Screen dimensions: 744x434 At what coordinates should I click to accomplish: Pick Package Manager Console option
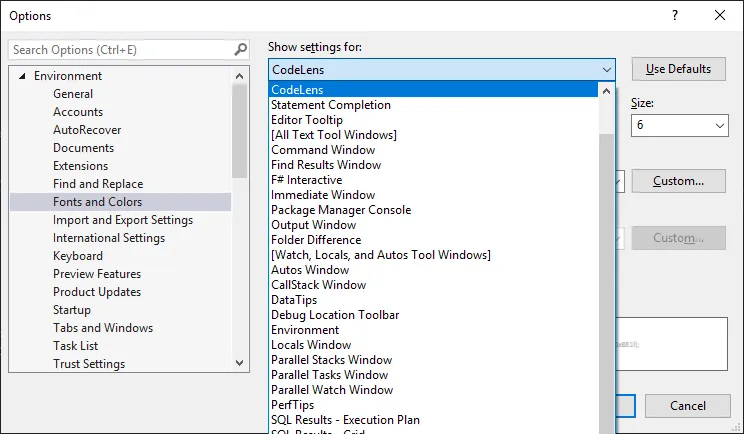433,210
